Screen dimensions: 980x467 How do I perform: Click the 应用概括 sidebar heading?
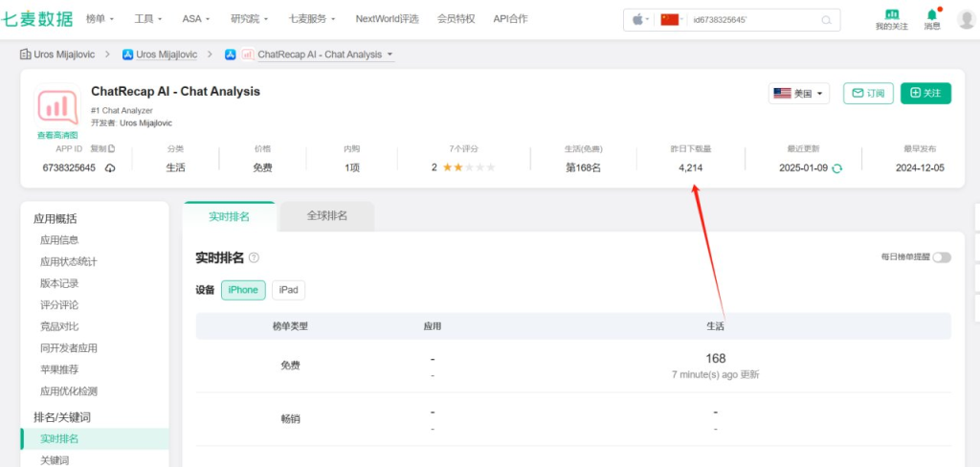point(55,219)
